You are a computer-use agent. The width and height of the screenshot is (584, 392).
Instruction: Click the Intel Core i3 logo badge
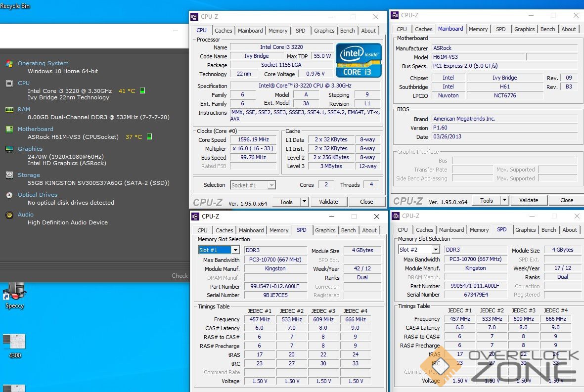point(359,60)
